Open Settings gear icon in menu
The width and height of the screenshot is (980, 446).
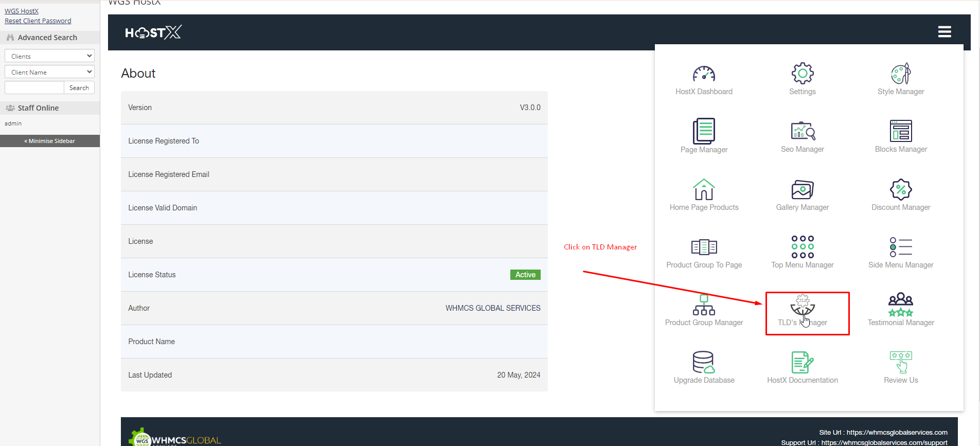[802, 74]
